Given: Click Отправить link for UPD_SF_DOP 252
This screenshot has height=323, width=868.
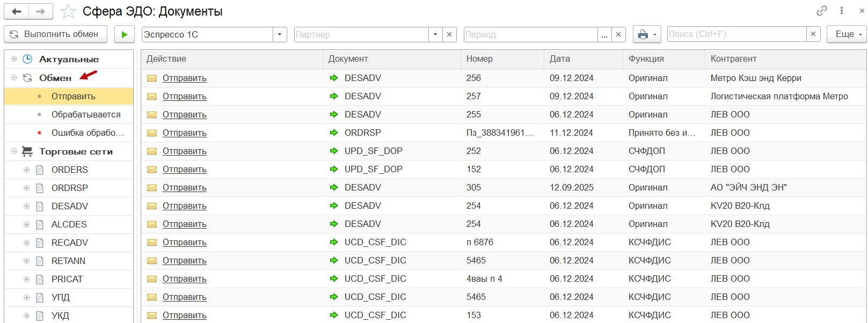Looking at the screenshot, I should [184, 151].
